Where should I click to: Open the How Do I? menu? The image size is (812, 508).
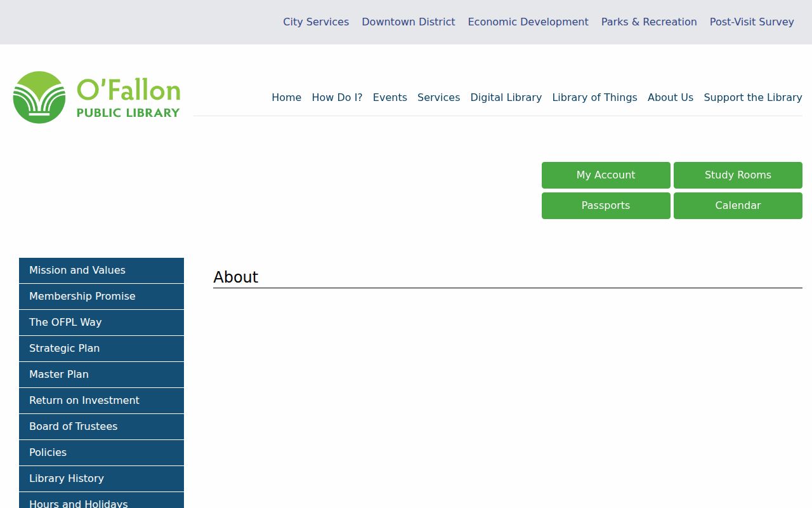pyautogui.click(x=337, y=98)
